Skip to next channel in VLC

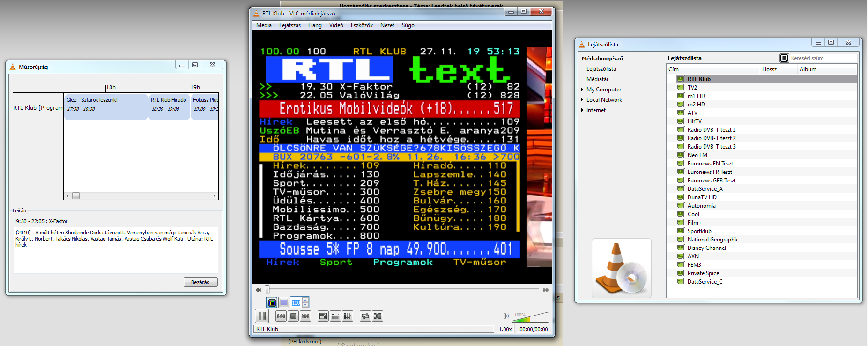pyautogui.click(x=305, y=316)
